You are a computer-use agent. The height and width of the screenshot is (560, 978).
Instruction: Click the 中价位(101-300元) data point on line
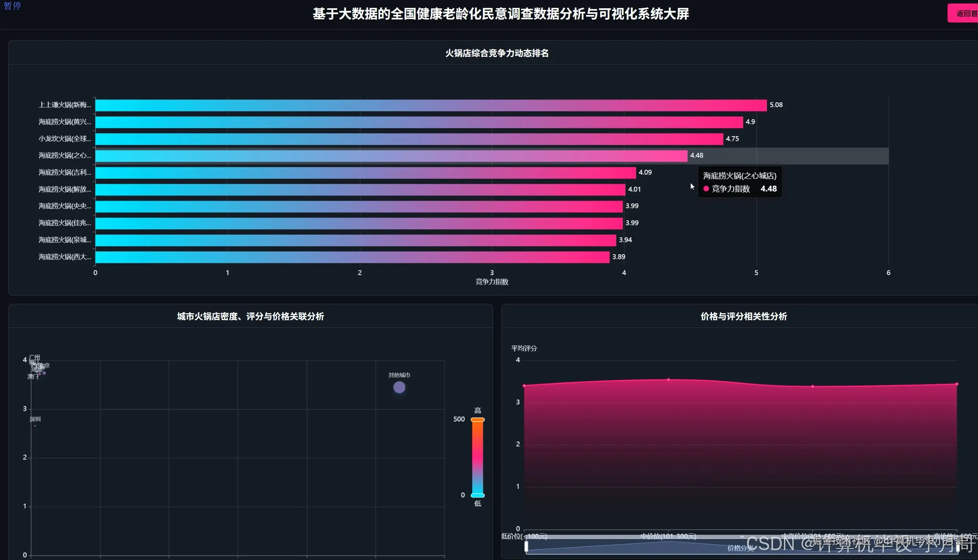coord(668,379)
